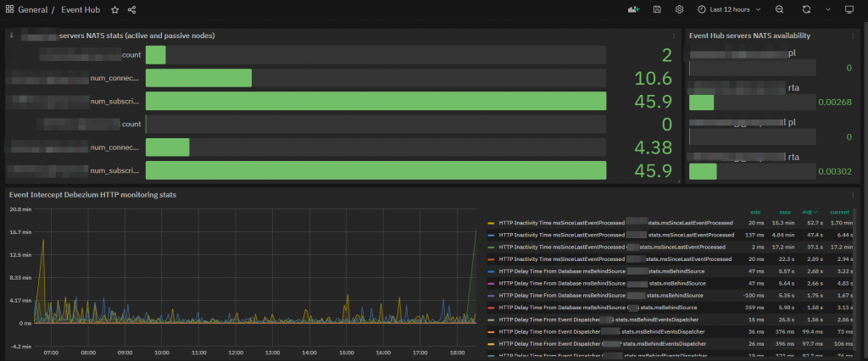
Task: Star the Event Hub dashboard
Action: pos(114,9)
